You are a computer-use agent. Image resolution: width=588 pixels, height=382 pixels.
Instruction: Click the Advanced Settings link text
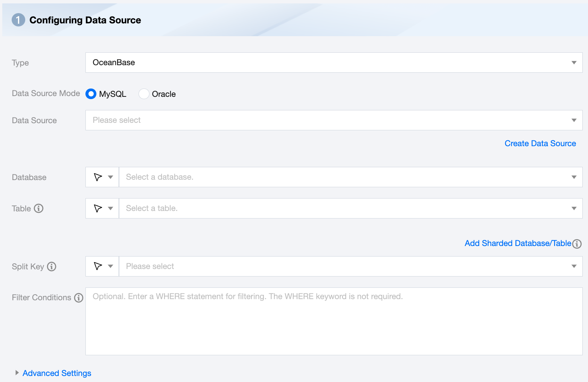[x=57, y=373]
